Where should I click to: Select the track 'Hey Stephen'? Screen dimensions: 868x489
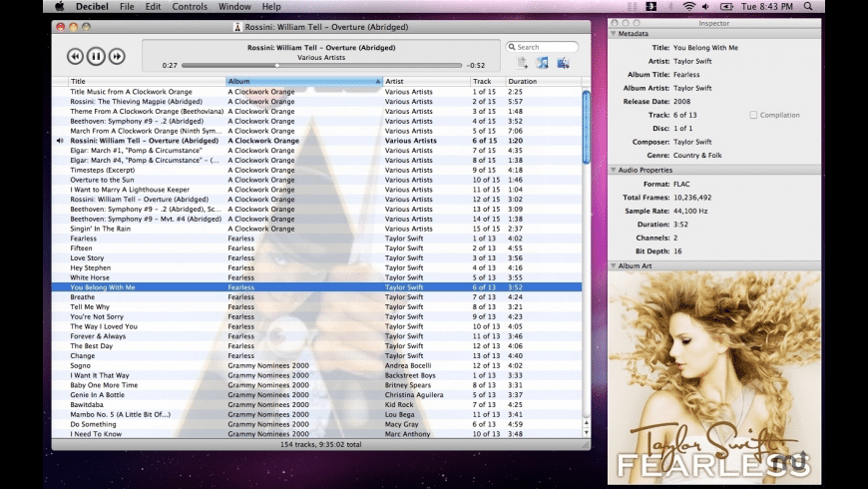(x=316, y=268)
